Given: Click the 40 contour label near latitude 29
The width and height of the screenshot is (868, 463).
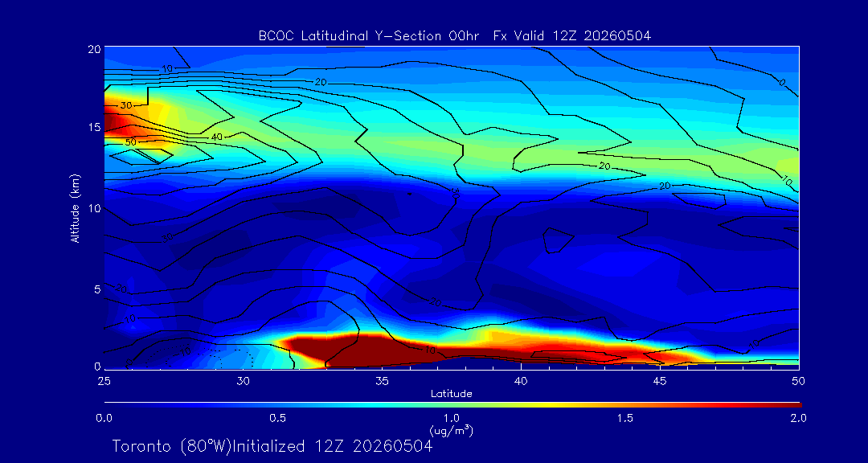Looking at the screenshot, I should 217,136.
